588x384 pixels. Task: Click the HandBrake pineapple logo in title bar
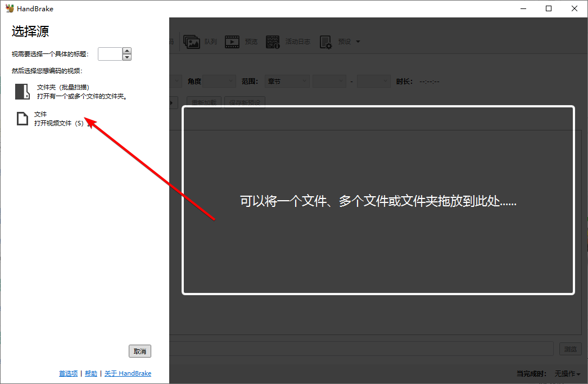point(9,8)
